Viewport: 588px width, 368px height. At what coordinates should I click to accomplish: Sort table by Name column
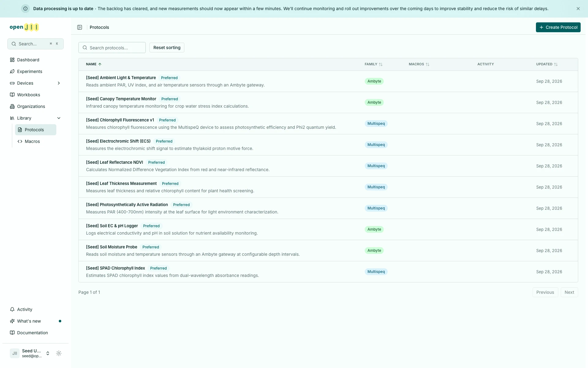94,64
